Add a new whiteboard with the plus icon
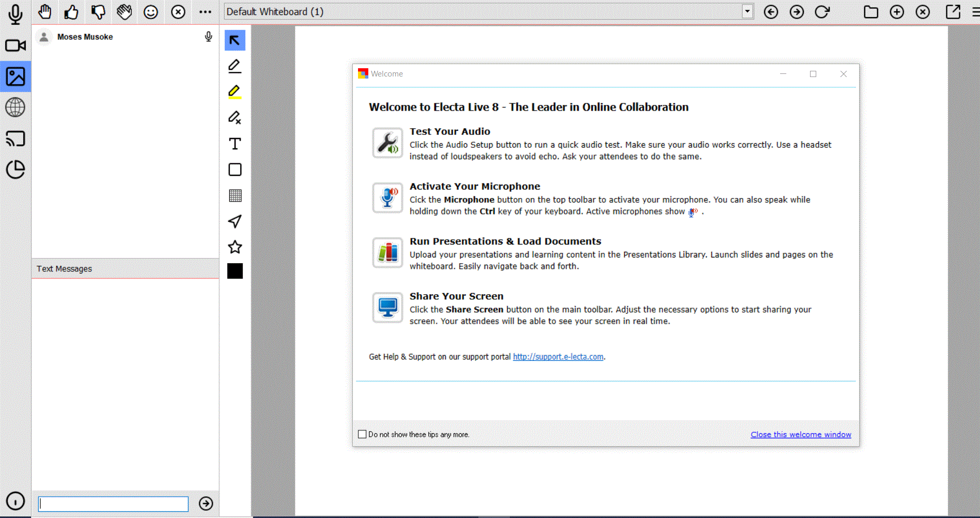The height and width of the screenshot is (518, 980). pos(897,12)
